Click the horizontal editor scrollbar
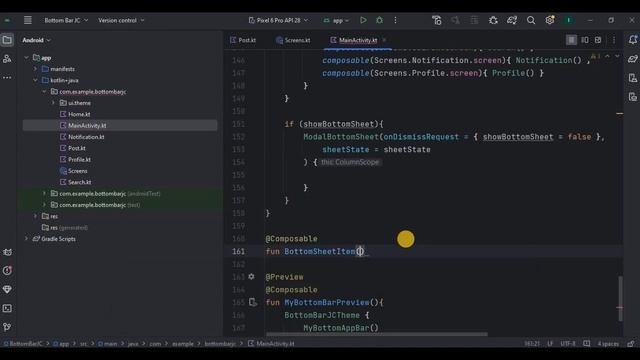The width and height of the screenshot is (640, 360). (376, 334)
